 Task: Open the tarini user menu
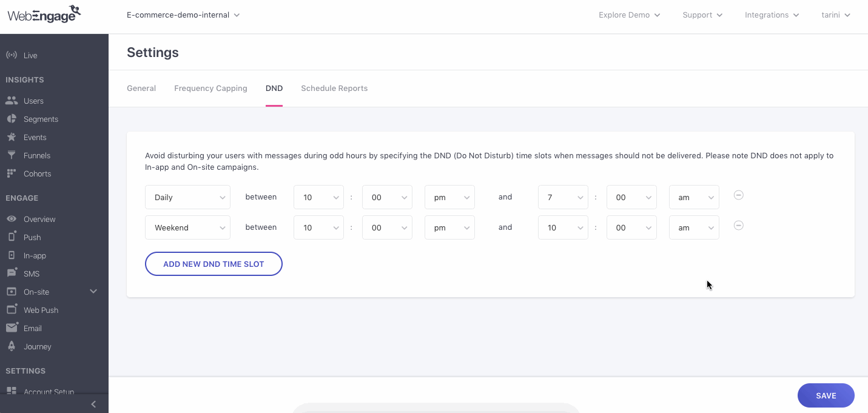836,15
